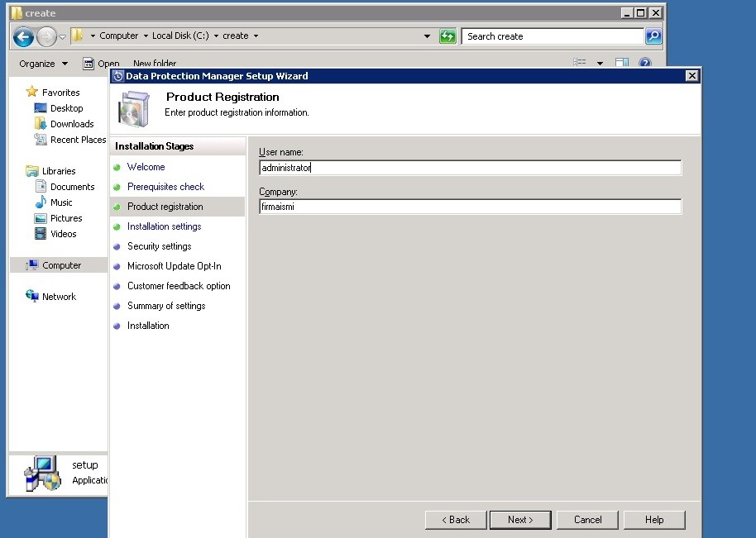756x538 pixels.
Task: Click the Favorites star icon
Action: coord(31,92)
